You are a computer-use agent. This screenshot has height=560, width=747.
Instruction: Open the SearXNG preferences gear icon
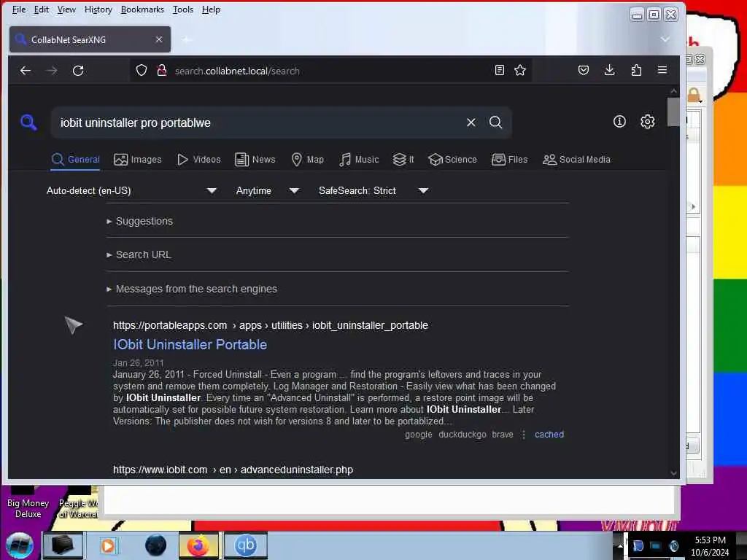point(647,122)
